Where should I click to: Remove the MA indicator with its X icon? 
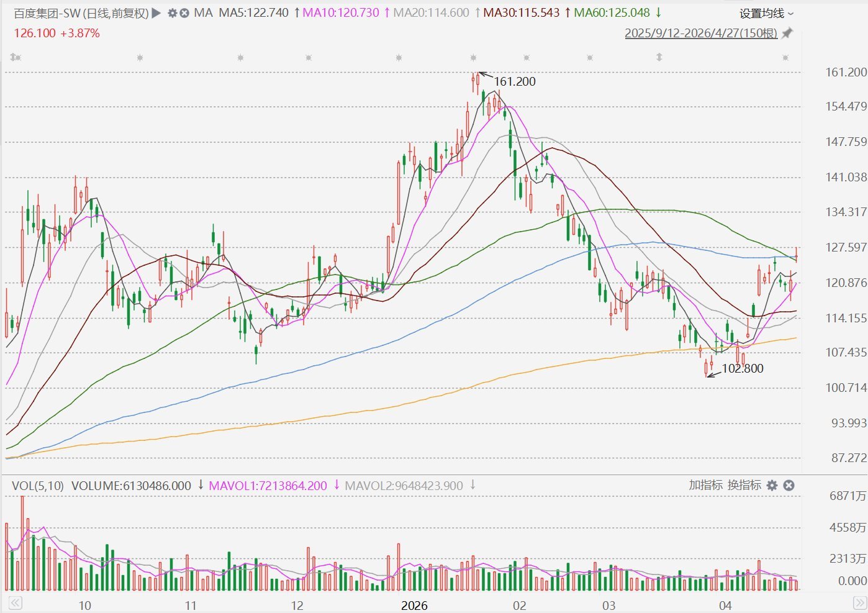184,13
